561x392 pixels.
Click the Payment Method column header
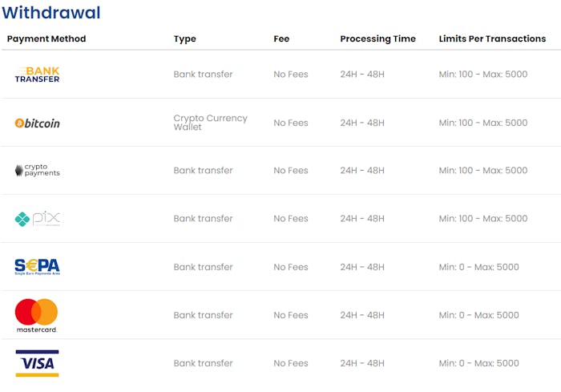coord(46,38)
